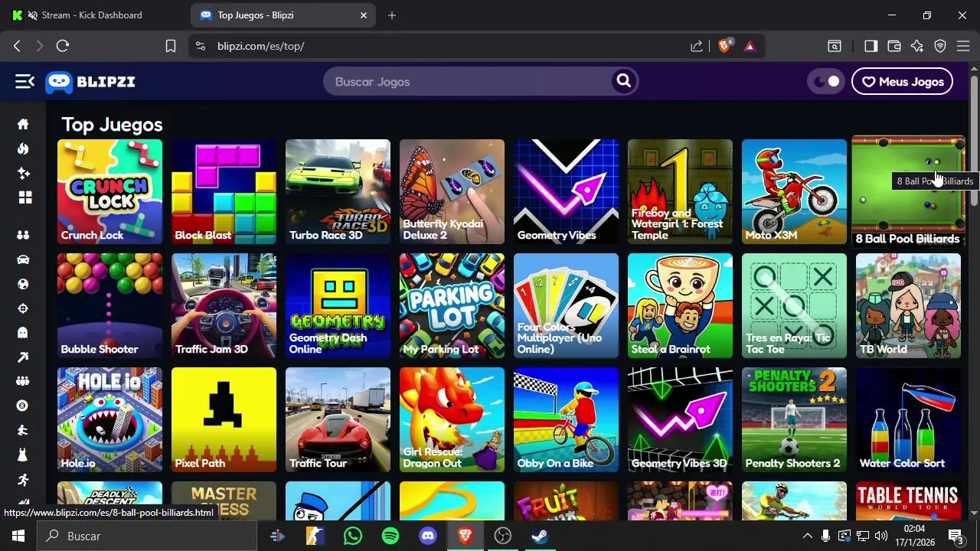Open the sparkles (new games) sidebar icon
This screenshot has width=980, height=551.
[x=23, y=173]
